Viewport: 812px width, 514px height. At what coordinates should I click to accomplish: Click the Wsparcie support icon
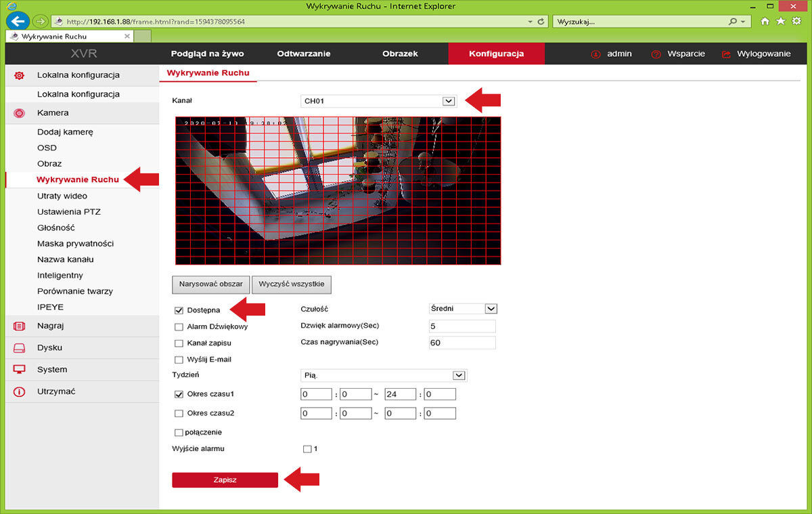click(656, 54)
